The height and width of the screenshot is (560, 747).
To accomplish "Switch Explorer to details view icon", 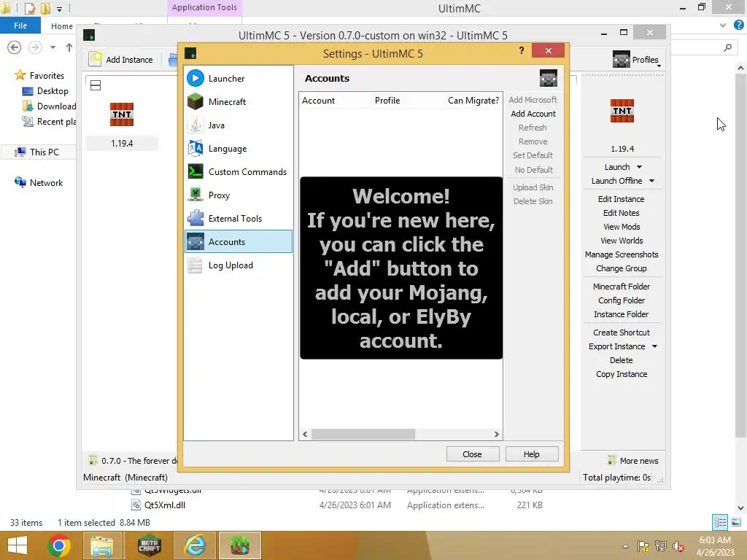I will [720, 522].
